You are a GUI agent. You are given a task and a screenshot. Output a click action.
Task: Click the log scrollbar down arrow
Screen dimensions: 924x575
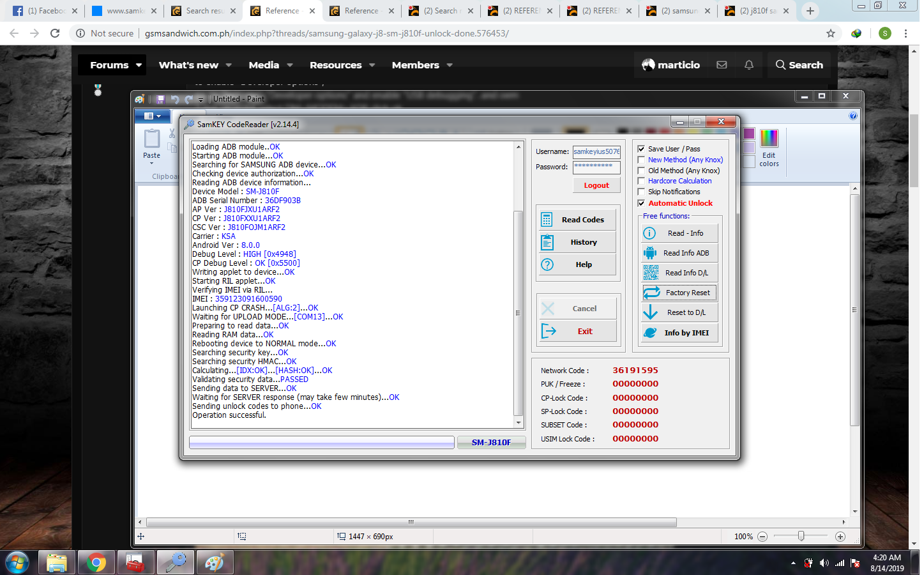point(519,423)
